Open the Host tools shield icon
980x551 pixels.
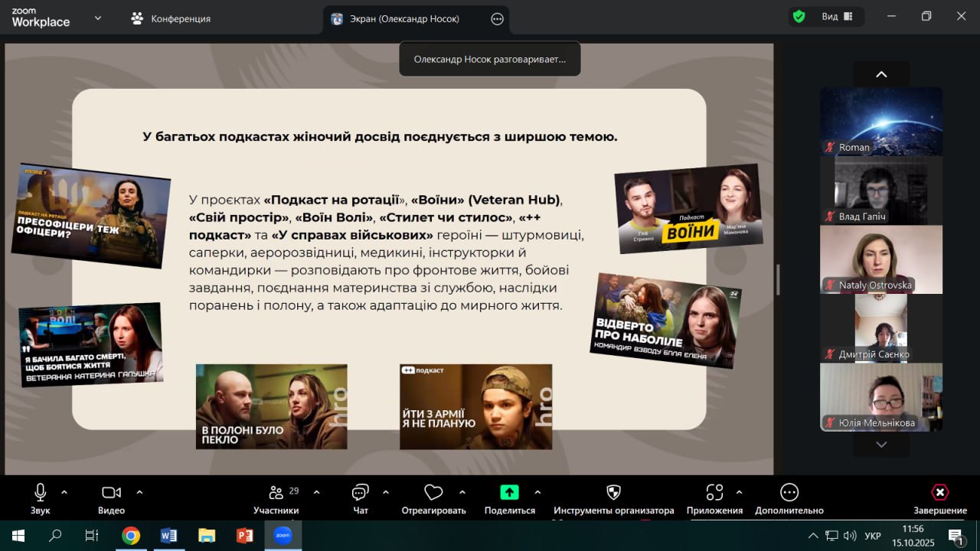pos(613,493)
